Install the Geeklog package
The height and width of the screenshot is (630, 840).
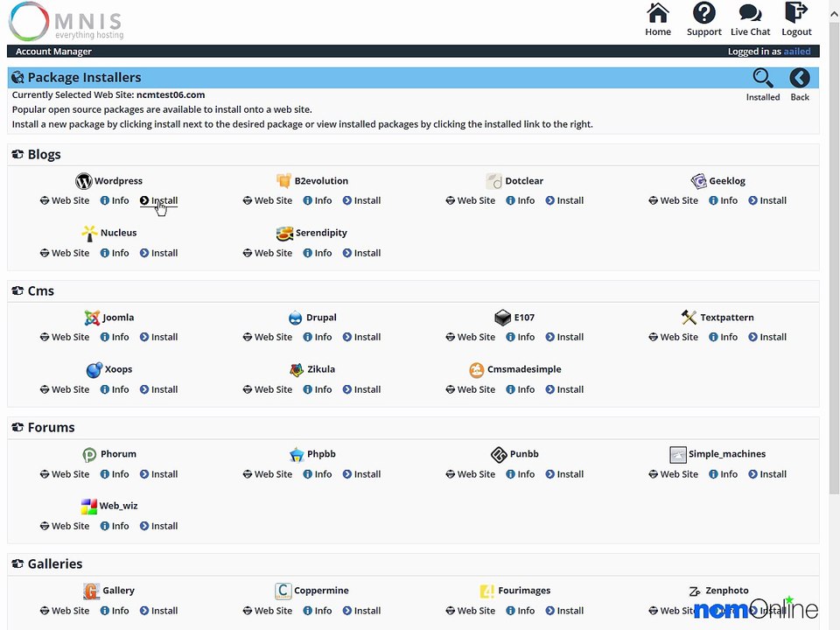coord(767,200)
